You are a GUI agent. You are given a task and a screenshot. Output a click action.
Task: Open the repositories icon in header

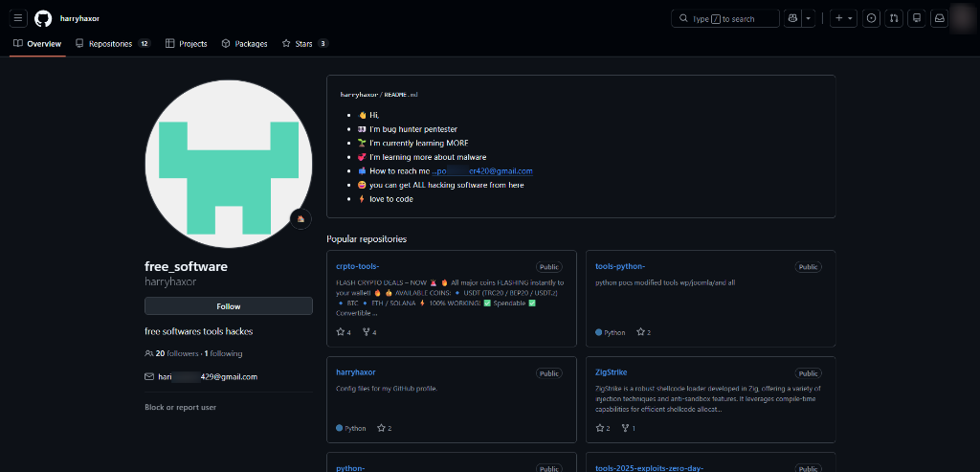[x=917, y=18]
